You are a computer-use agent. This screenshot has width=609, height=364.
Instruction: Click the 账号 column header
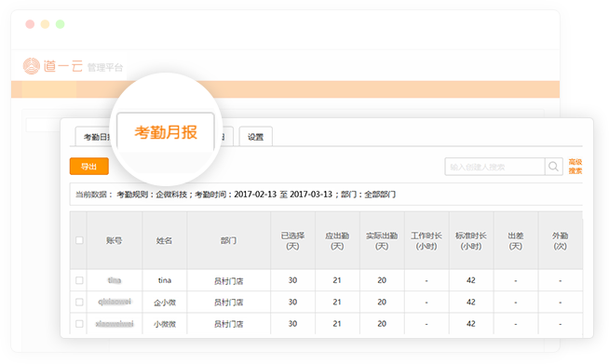point(115,240)
